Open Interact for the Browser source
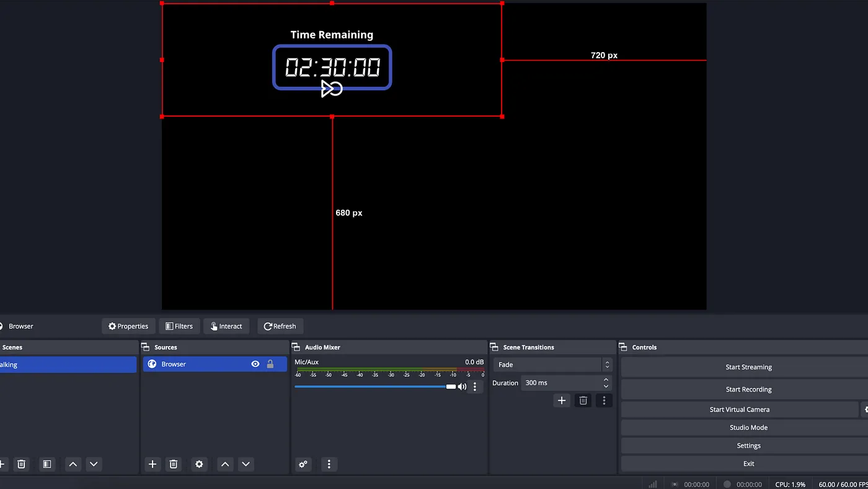 click(x=226, y=326)
